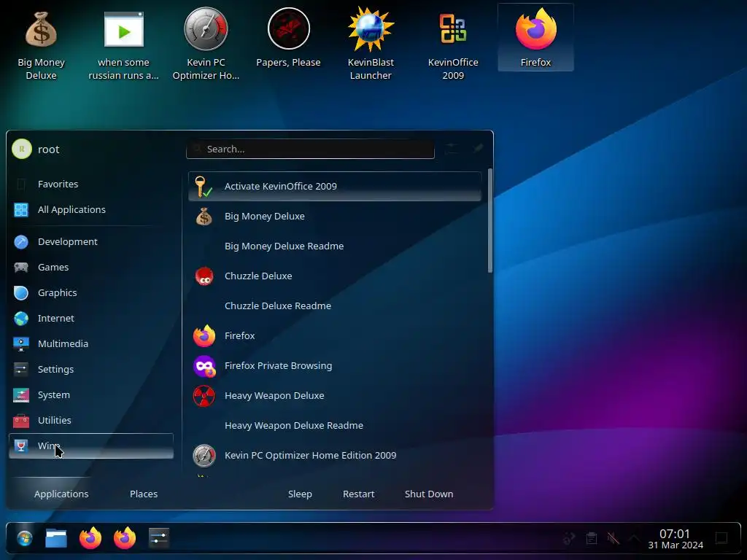The height and width of the screenshot is (560, 747).
Task: Open the Games category
Action: 91,267
